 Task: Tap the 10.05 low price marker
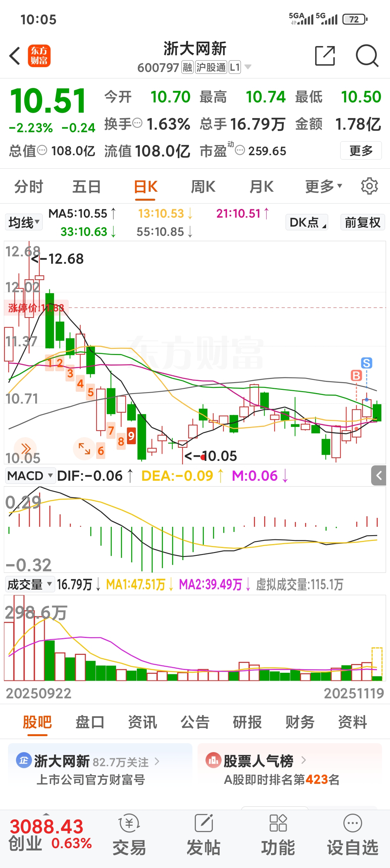point(211,456)
